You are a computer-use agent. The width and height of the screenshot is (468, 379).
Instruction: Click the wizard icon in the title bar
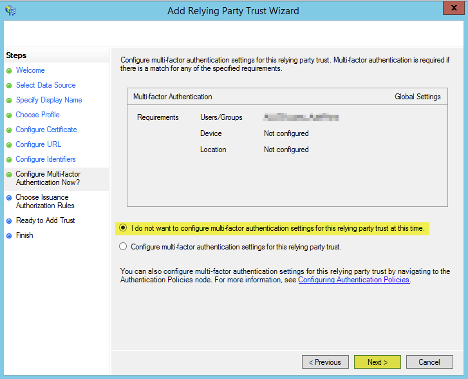pyautogui.click(x=10, y=11)
